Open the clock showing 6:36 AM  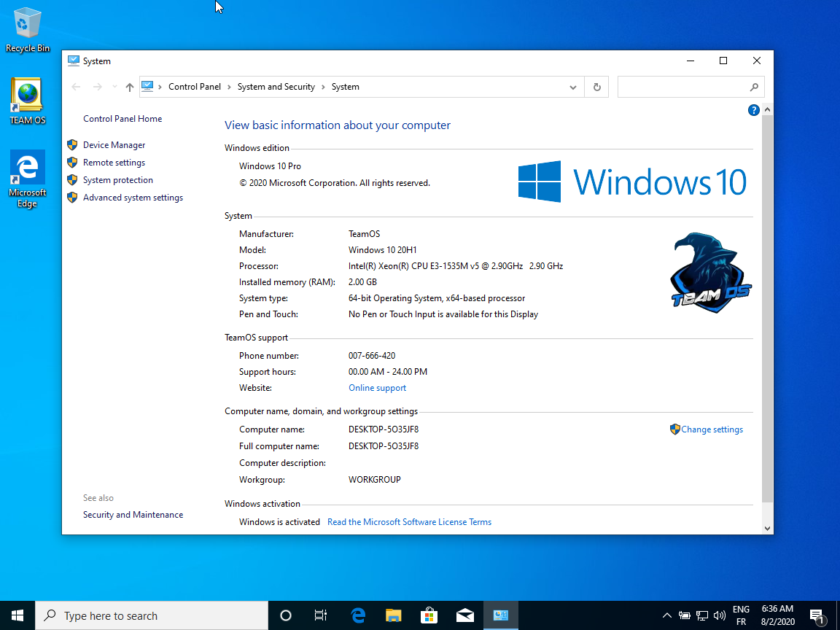(x=777, y=615)
